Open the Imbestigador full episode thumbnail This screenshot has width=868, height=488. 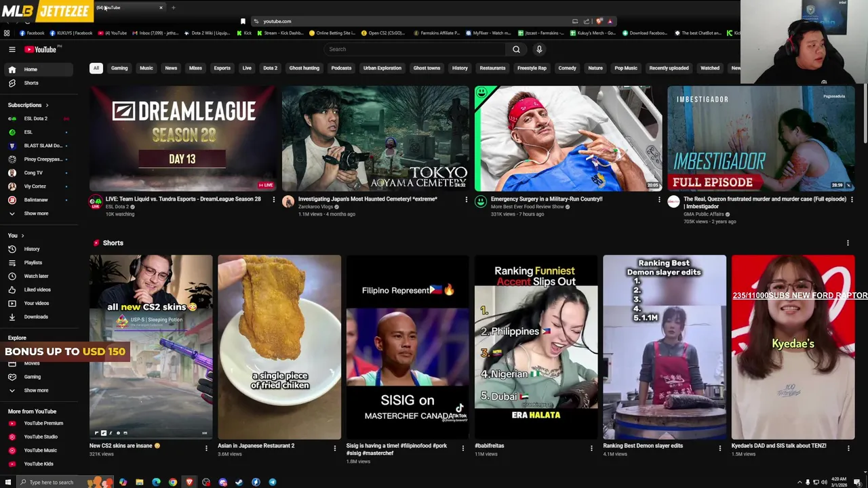761,138
